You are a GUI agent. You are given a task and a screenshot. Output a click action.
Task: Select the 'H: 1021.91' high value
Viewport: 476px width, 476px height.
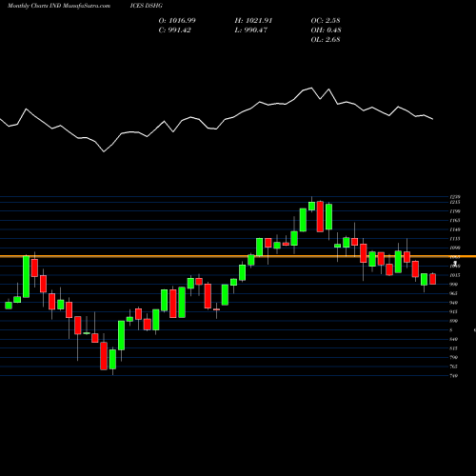click(253, 21)
